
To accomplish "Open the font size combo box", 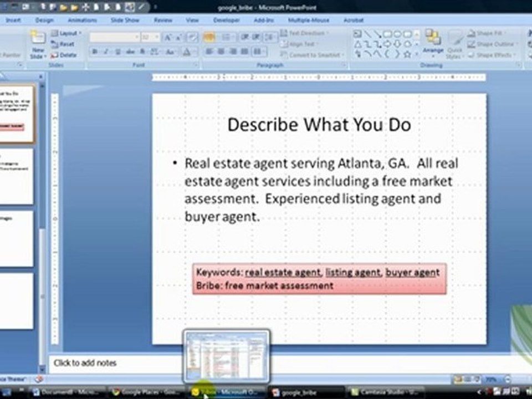I will coord(150,37).
